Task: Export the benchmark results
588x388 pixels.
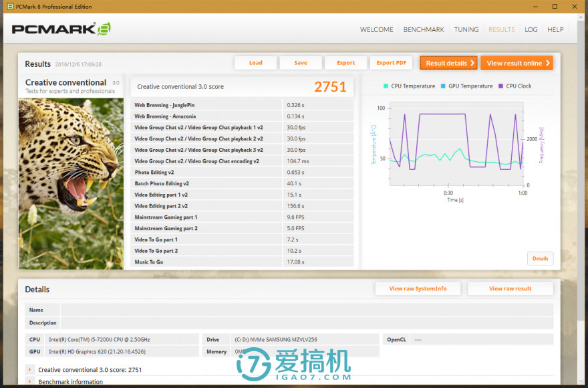Action: pos(345,62)
